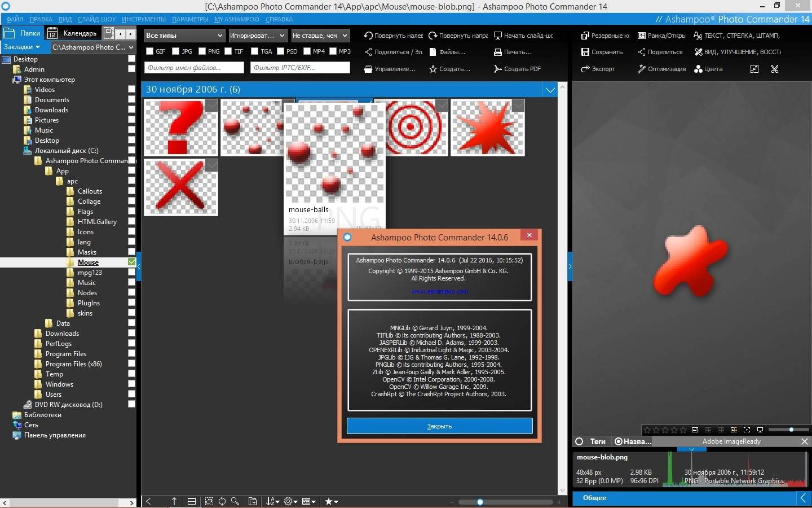Click the 'ВИД, УЛУЧШЕНИЕ, ВОССТ.' button
The image size is (812, 508).
point(738,52)
